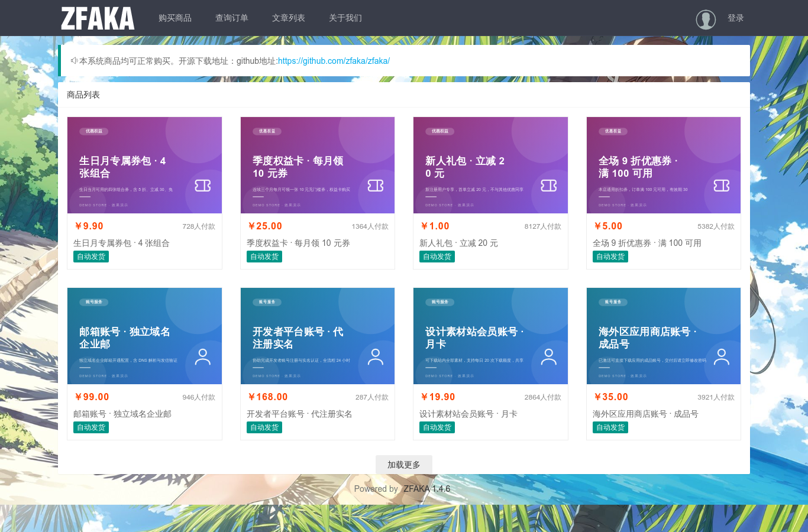Viewport: 808px width, 532px height.
Task: Open 生日月专属券包 product thumbnail
Action: click(x=144, y=165)
